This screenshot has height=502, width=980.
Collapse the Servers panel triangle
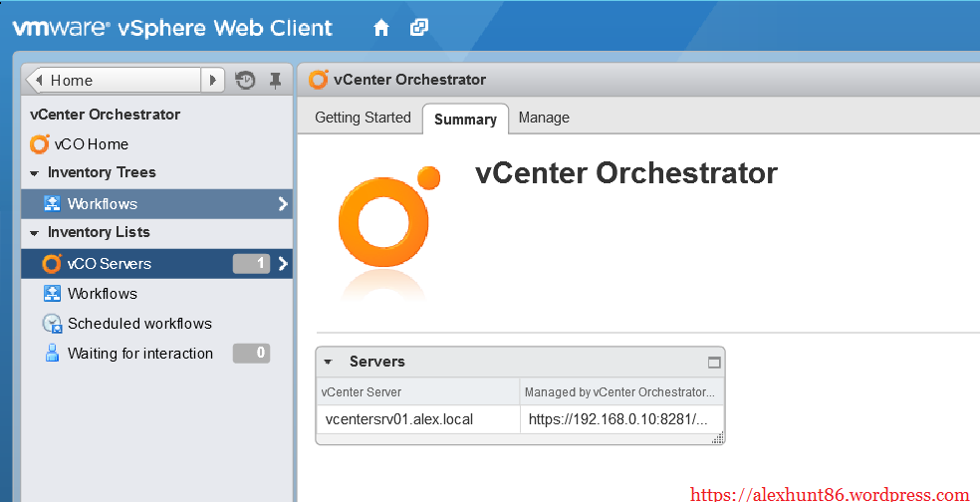[328, 362]
